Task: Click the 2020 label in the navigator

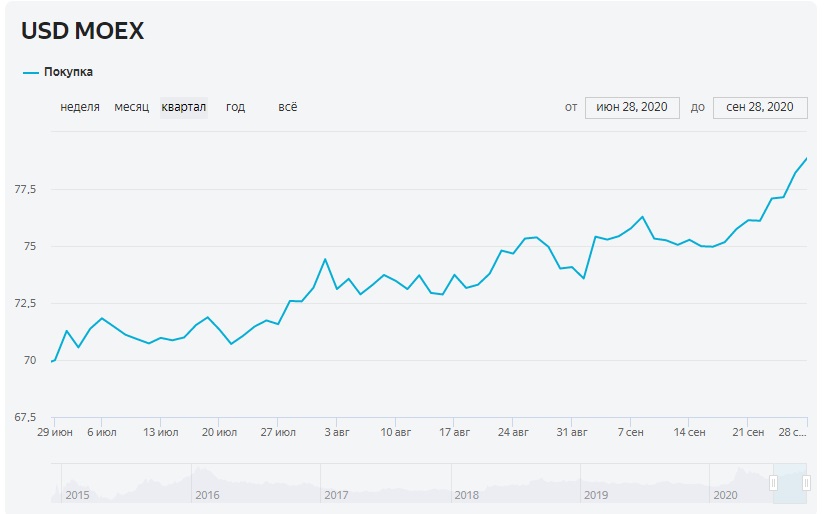Action: (x=725, y=494)
